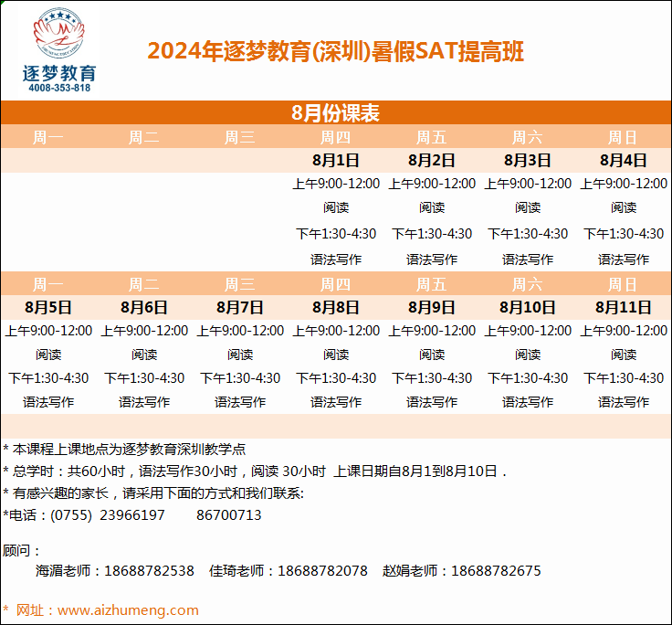Click 海湄老师 number 18688782538

(149, 571)
